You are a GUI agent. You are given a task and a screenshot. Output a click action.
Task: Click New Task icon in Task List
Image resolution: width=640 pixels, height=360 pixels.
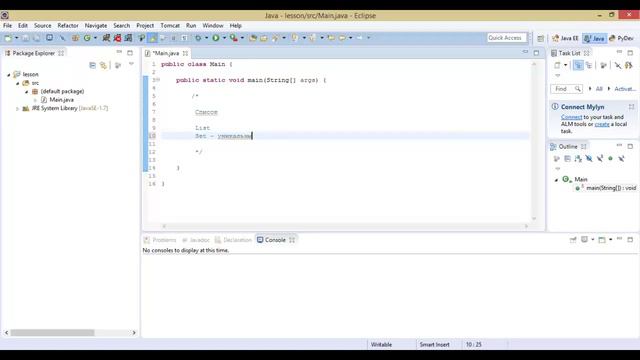tap(558, 65)
